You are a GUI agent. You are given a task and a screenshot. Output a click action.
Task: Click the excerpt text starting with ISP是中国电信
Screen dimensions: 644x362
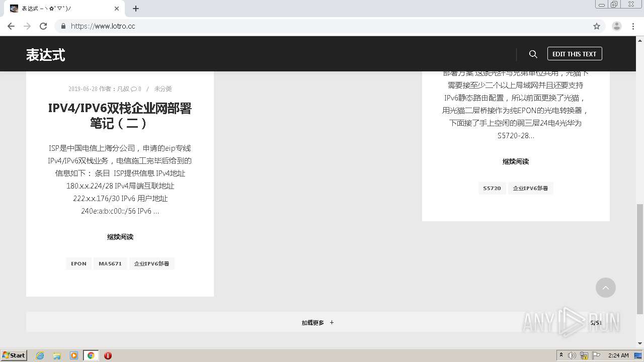point(120,179)
